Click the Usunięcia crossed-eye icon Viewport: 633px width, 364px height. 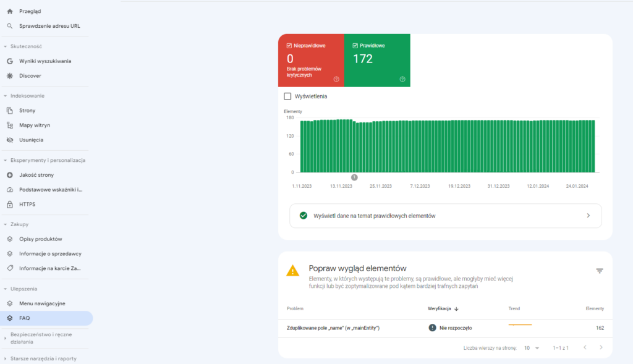tap(10, 140)
